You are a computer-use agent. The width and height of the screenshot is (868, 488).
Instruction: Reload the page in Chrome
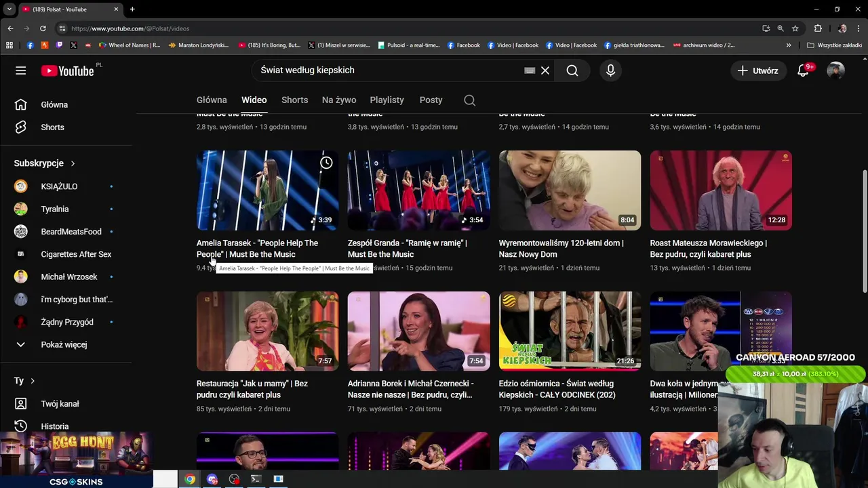point(43,28)
